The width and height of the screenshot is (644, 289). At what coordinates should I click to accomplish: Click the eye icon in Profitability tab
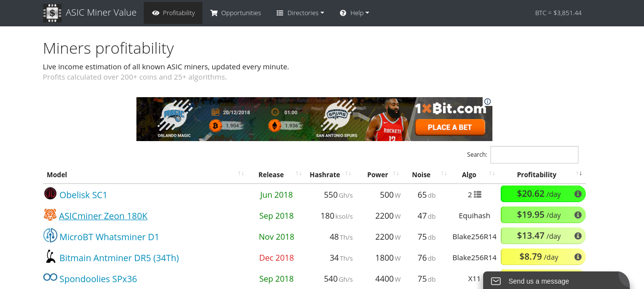[155, 13]
